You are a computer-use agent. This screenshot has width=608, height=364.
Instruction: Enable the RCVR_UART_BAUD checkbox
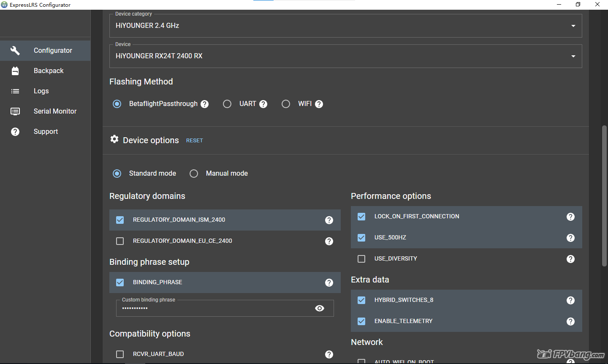pyautogui.click(x=120, y=354)
